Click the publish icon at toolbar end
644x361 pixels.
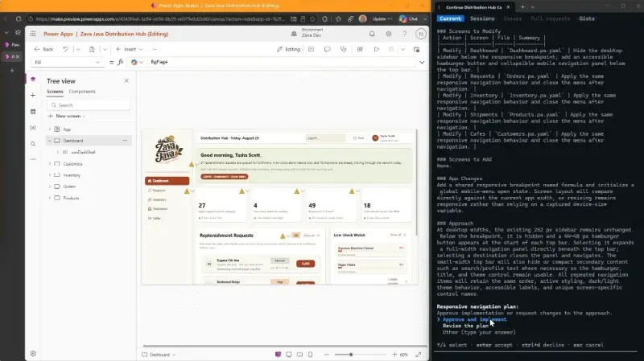(x=416, y=49)
